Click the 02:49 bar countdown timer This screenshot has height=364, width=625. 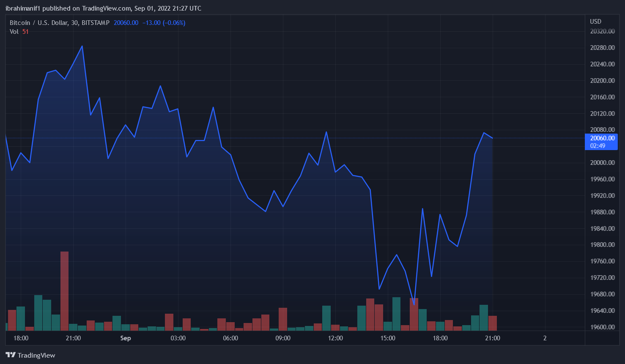598,146
